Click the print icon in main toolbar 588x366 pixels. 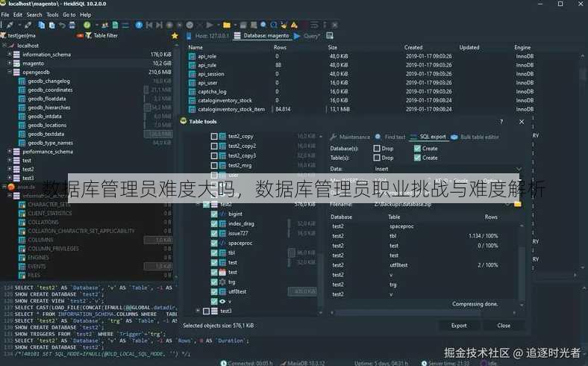point(72,25)
